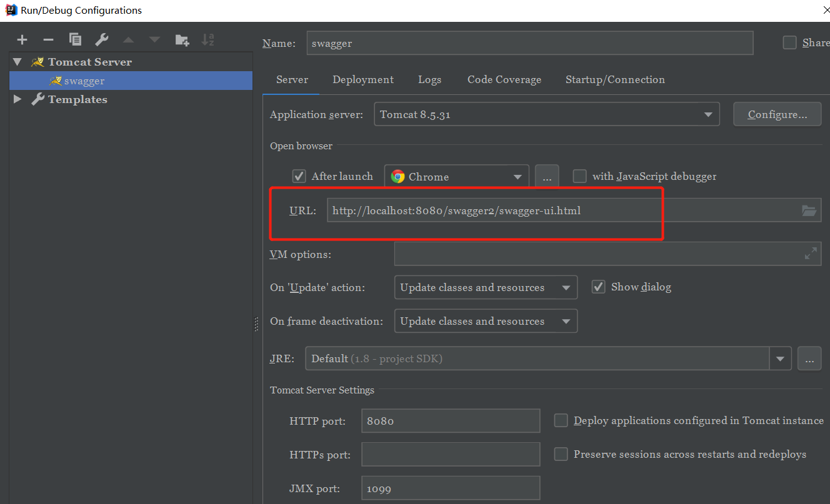Open the Code Coverage tab
Viewport: 830px width, 504px height.
click(x=504, y=79)
